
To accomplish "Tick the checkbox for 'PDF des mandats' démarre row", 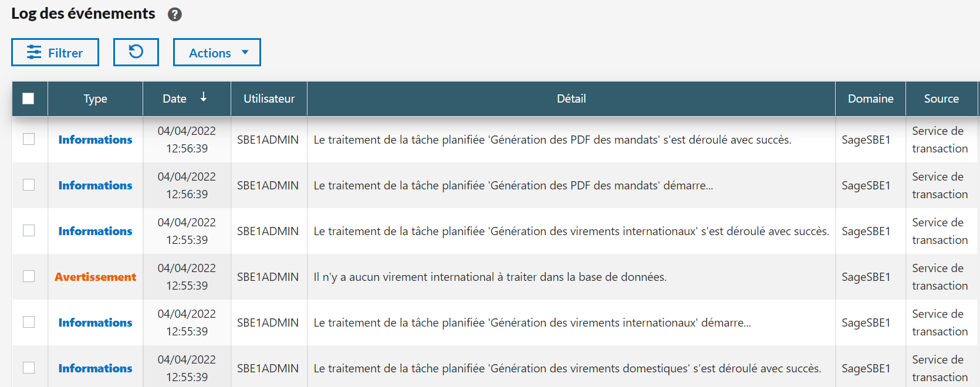I will pos(29,185).
